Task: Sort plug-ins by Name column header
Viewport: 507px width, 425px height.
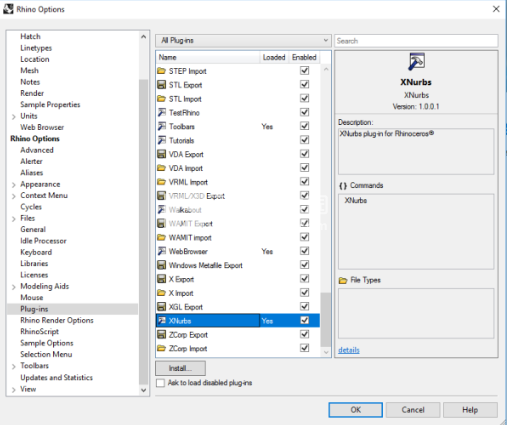Action: pyautogui.click(x=208, y=57)
